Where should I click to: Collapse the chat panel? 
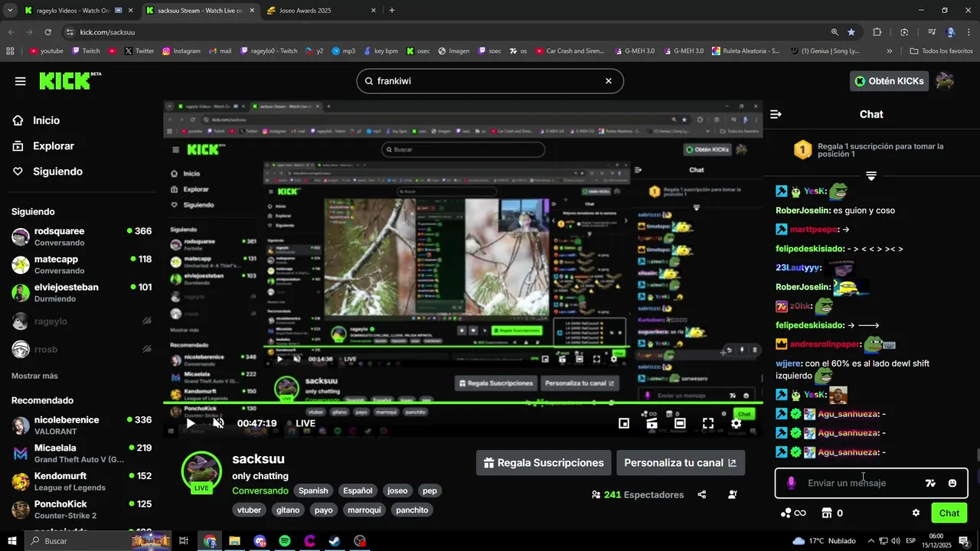pyautogui.click(x=776, y=114)
